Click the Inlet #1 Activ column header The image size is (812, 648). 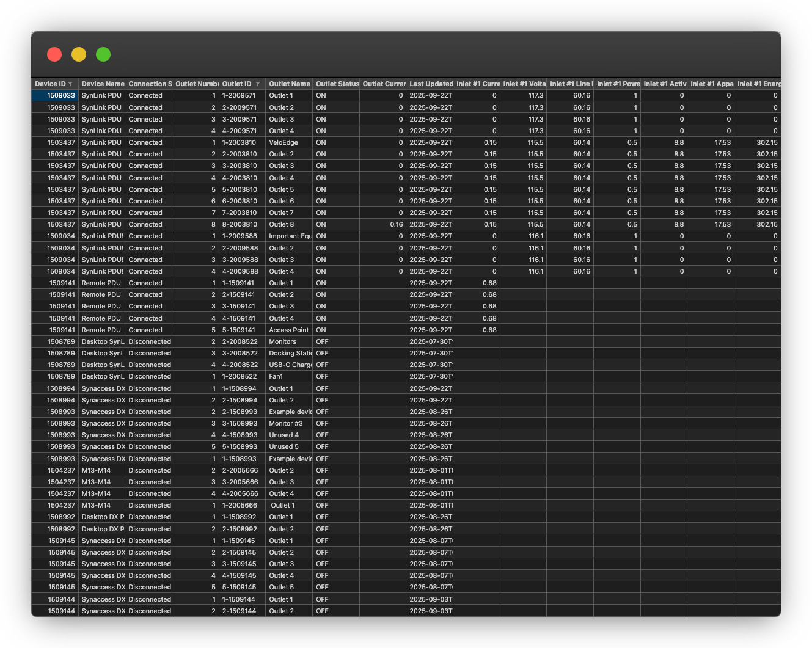click(664, 84)
